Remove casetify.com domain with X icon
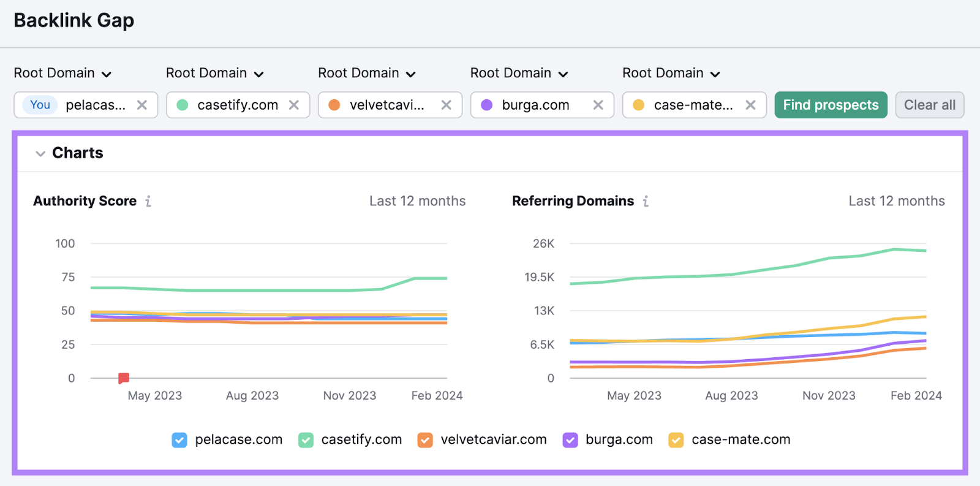The height and width of the screenshot is (486, 980). click(x=294, y=105)
